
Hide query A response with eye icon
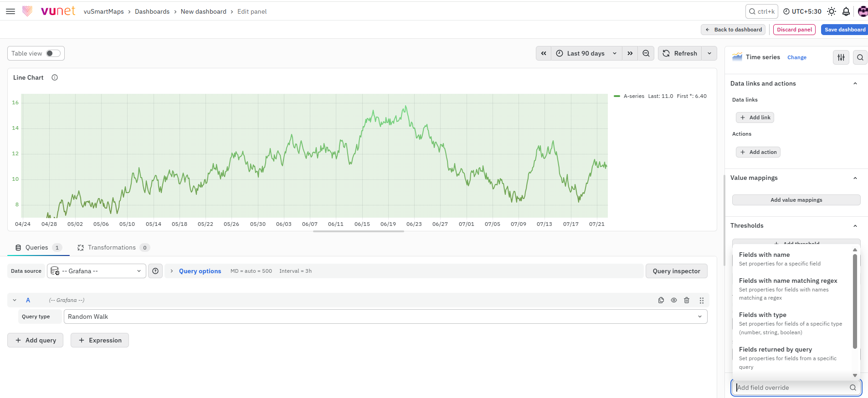pos(674,300)
